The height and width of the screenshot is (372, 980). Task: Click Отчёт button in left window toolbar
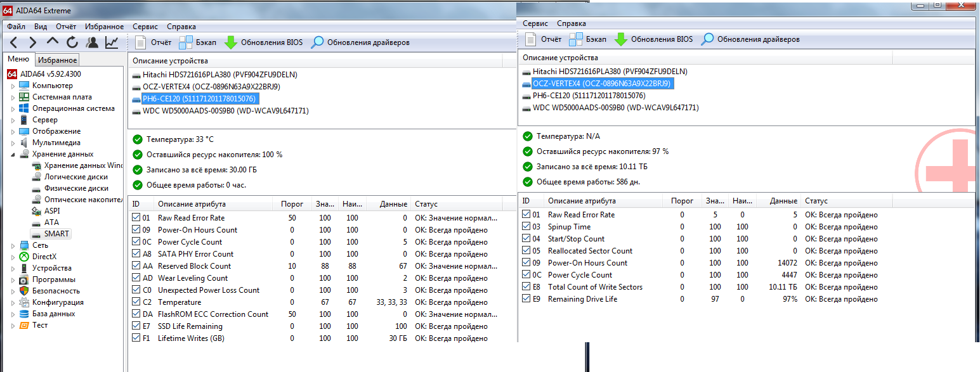153,42
